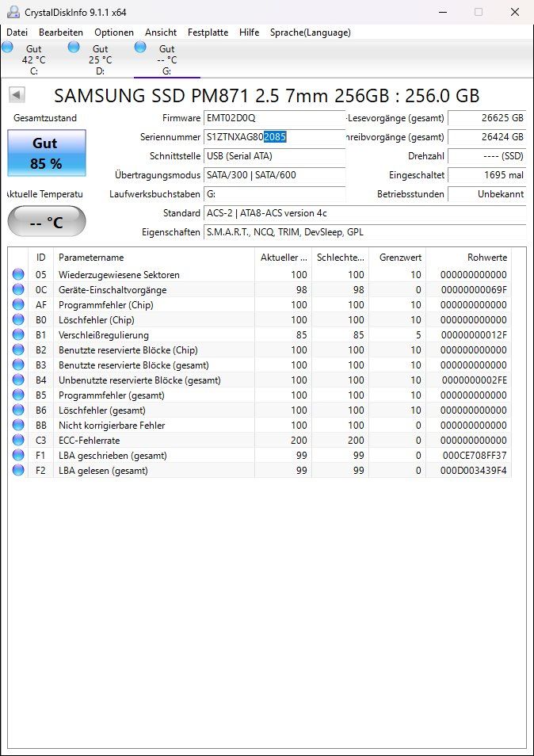Click the Grenzwert column header
The image size is (534, 756).
pos(398,258)
